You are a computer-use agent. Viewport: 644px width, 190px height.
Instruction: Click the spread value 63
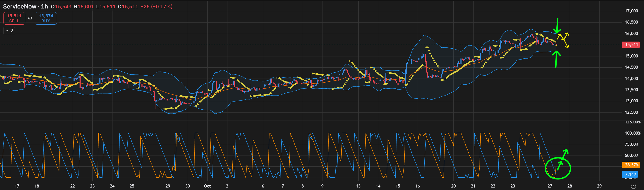30,18
